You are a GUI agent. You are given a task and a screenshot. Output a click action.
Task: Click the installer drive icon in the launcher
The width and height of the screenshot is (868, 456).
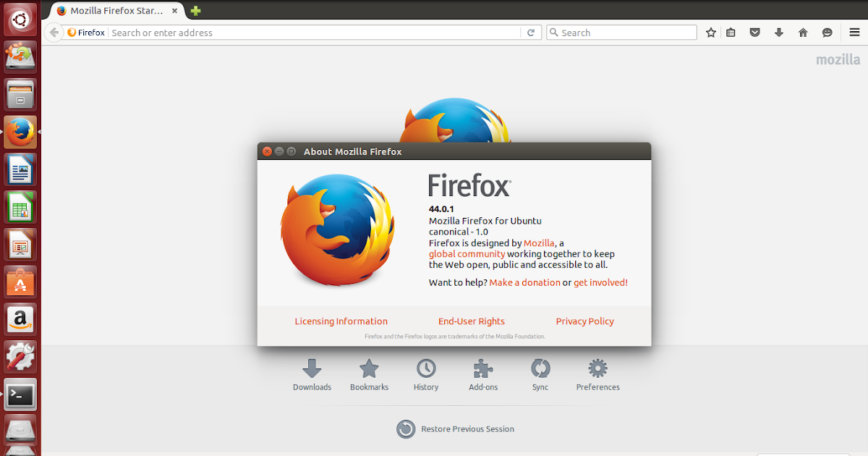tap(20, 57)
